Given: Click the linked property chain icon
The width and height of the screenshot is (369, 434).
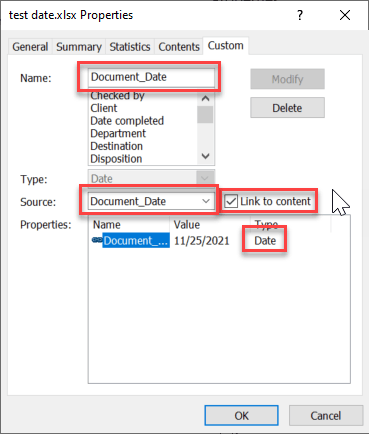Looking at the screenshot, I should [x=97, y=240].
